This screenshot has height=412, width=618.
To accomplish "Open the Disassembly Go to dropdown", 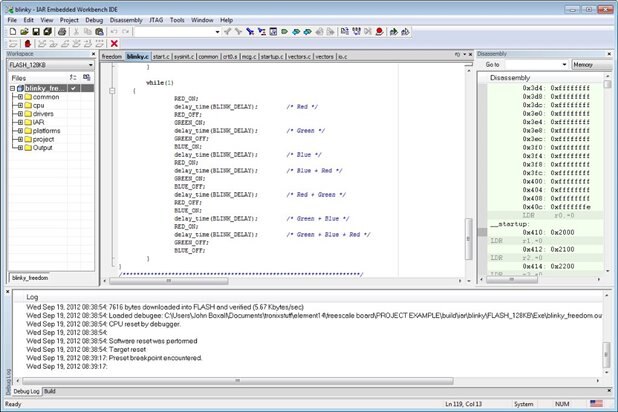I will pos(565,64).
